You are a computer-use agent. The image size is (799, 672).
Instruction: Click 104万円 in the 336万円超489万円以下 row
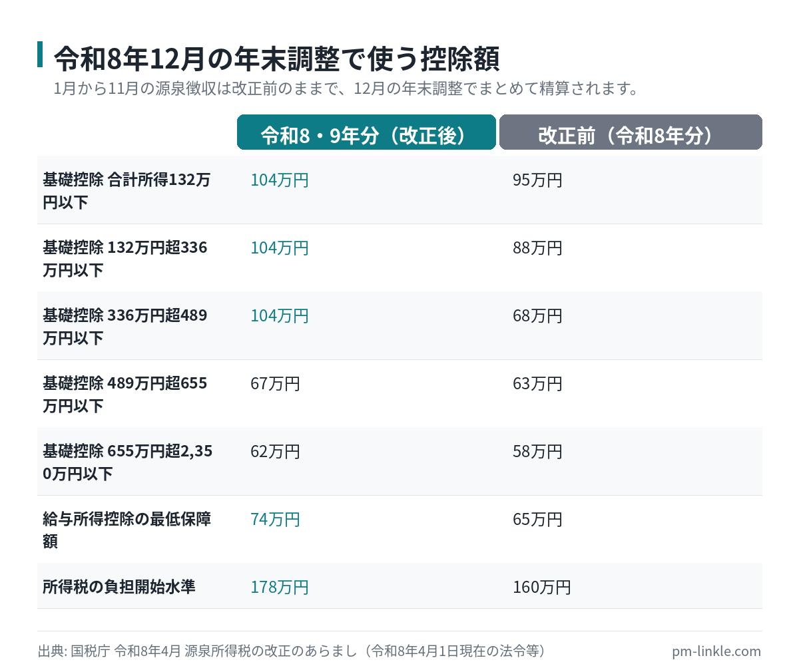280,316
